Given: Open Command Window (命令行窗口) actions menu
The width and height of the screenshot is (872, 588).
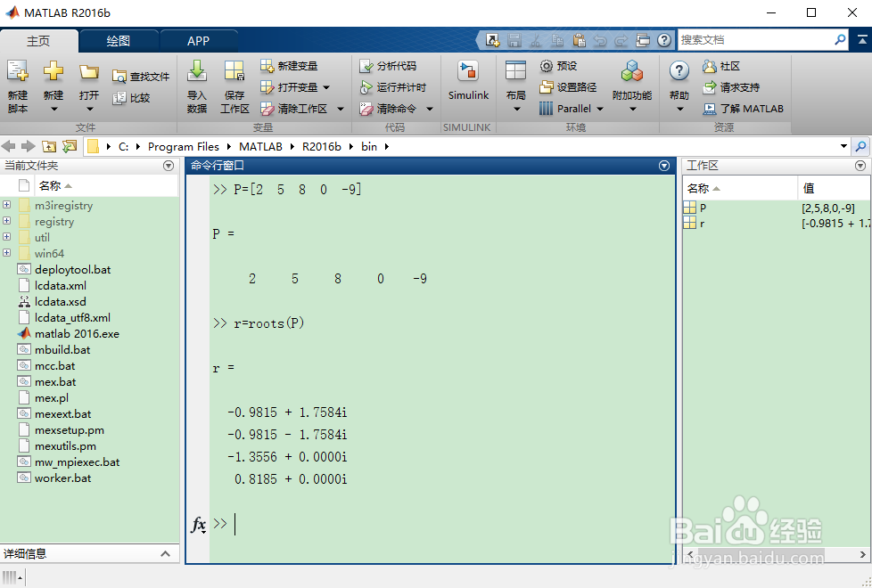Looking at the screenshot, I should (664, 166).
